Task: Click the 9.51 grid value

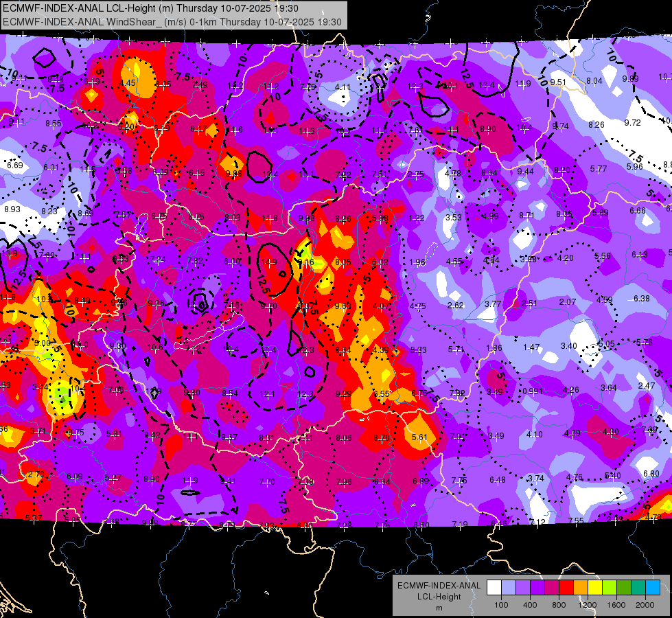Action: click(x=558, y=82)
